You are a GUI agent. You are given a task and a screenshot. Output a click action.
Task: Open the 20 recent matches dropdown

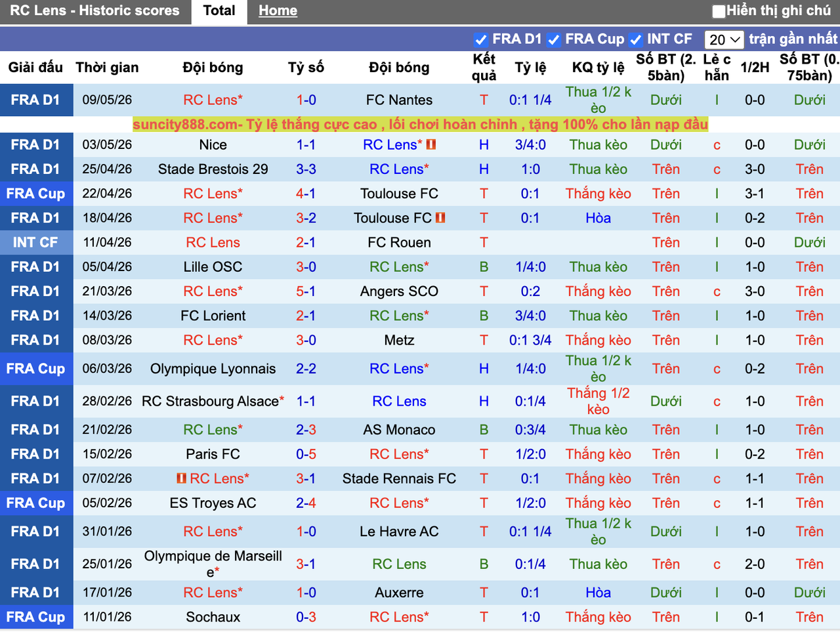(724, 39)
